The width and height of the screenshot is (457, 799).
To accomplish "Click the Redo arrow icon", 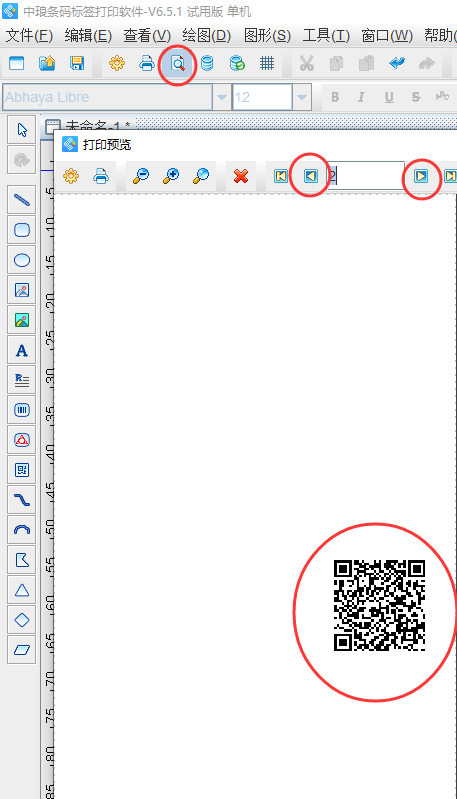I will 426,64.
